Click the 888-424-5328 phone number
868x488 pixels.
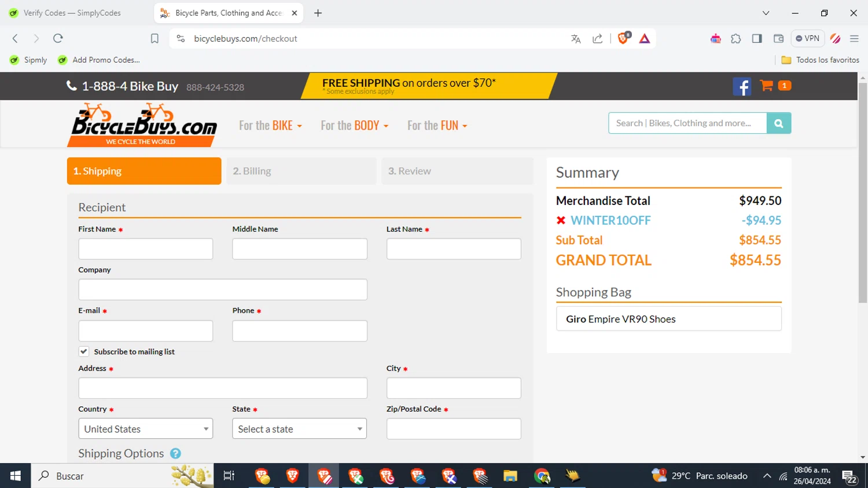coord(215,87)
